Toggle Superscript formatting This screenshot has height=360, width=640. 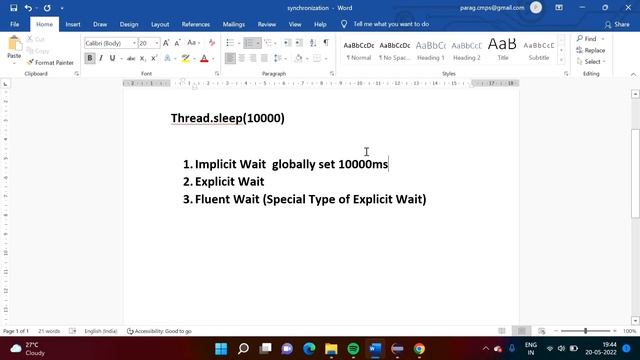click(x=154, y=58)
